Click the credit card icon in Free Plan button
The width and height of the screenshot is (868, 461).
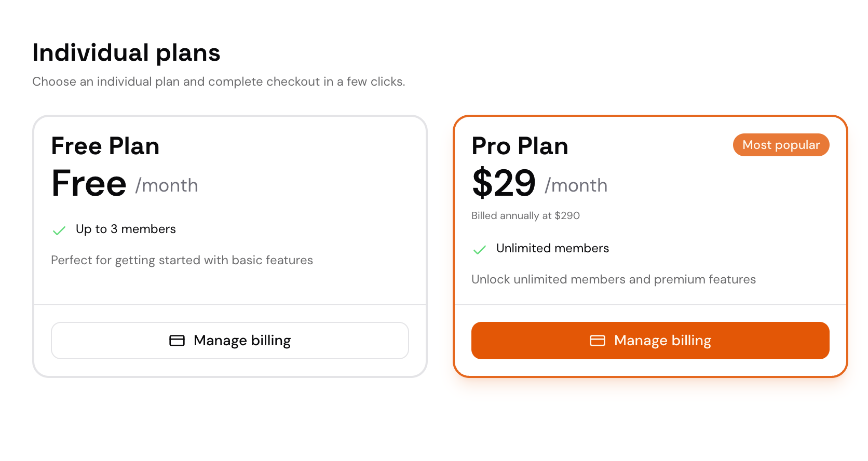[177, 341]
